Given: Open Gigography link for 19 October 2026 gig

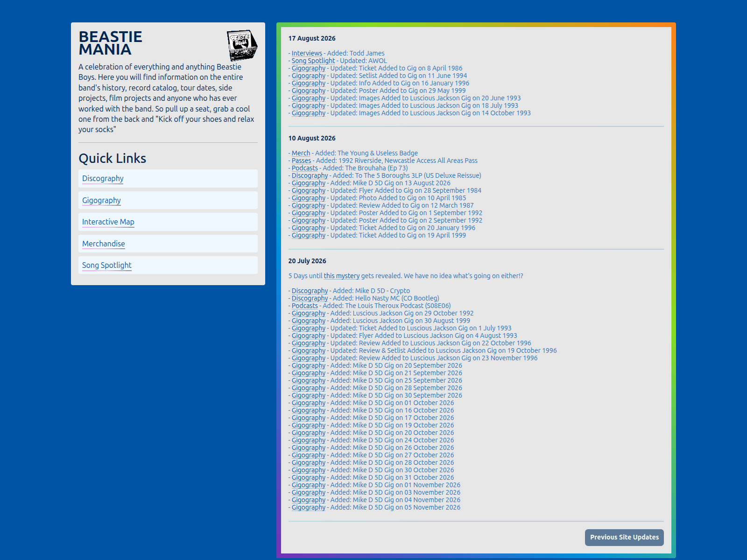Looking at the screenshot, I should [x=309, y=425].
